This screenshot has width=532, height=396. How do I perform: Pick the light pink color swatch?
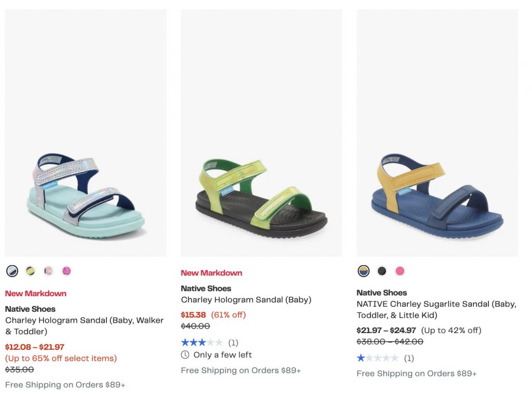(48, 271)
